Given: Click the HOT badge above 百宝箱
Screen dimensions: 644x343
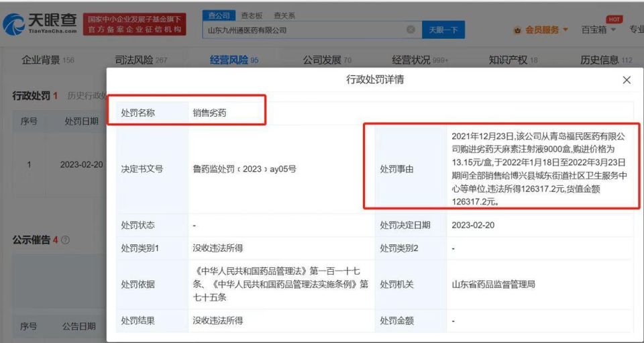Looking at the screenshot, I should point(614,19).
